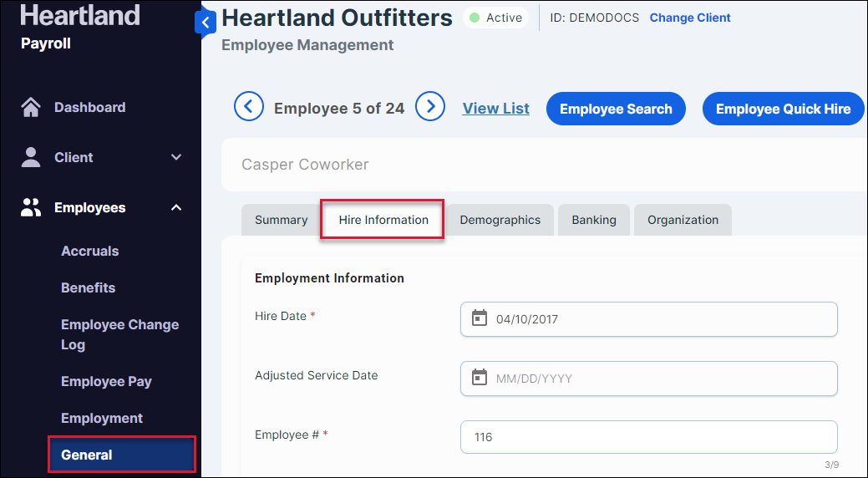This screenshot has width=868, height=478.
Task: Switch to the Demographics tab
Action: 500,220
